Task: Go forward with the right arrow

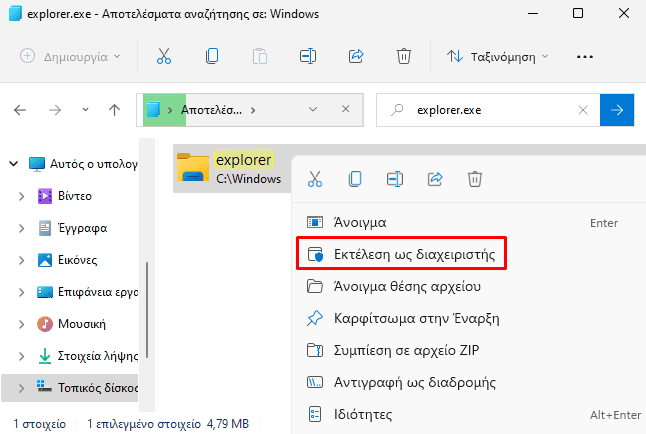Action: (x=55, y=110)
